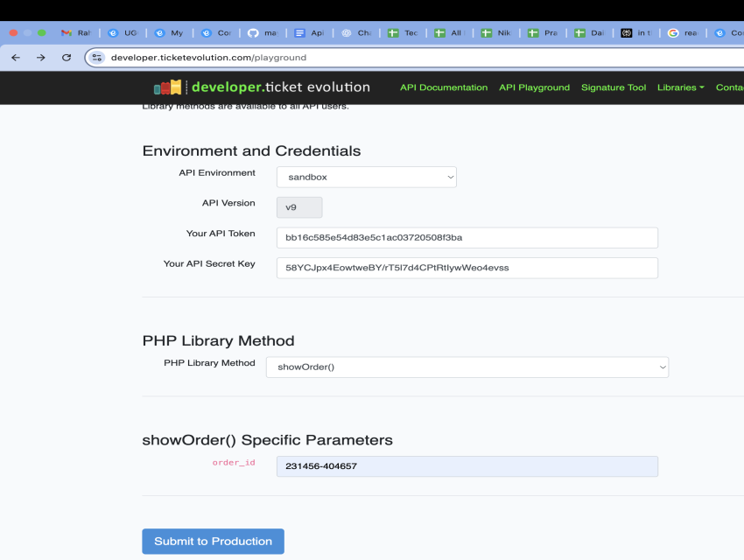Image resolution: width=744 pixels, height=560 pixels.
Task: Open API Documentation link
Action: [x=444, y=87]
